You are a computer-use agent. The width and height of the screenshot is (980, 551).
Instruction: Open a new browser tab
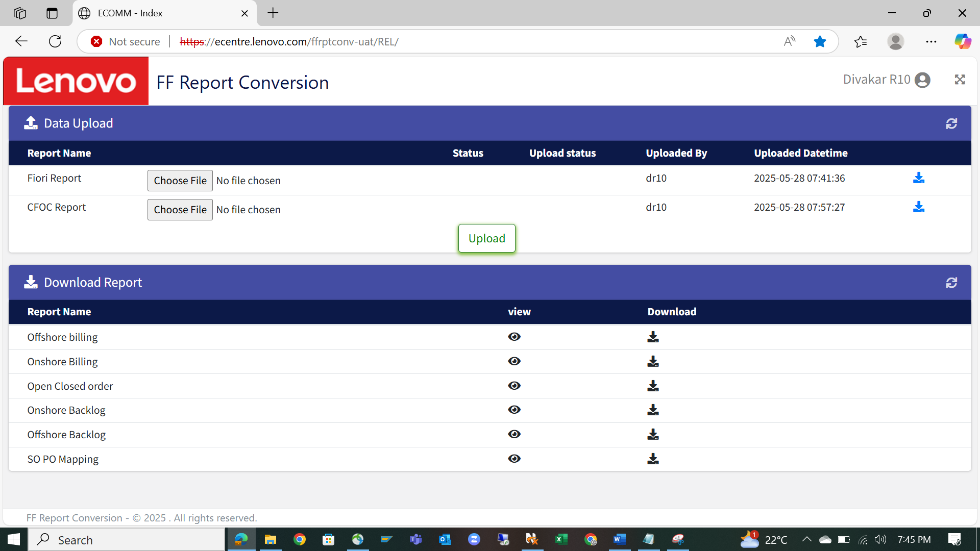[x=273, y=13]
